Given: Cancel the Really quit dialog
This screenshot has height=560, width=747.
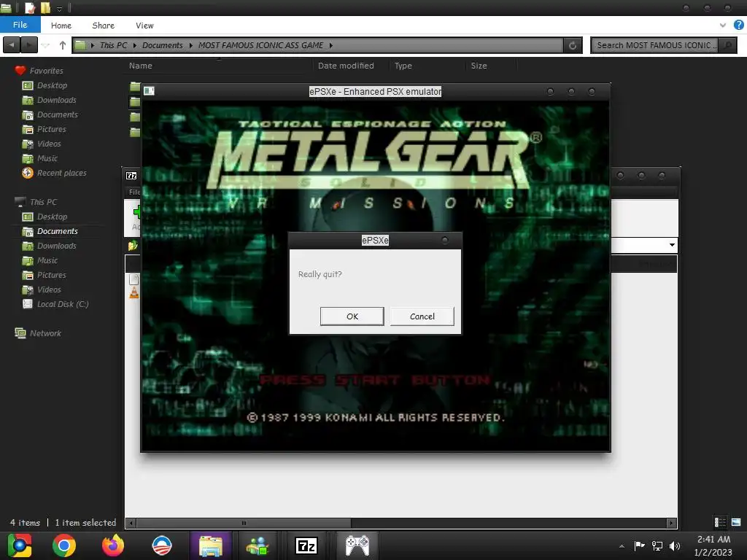Looking at the screenshot, I should tap(422, 316).
